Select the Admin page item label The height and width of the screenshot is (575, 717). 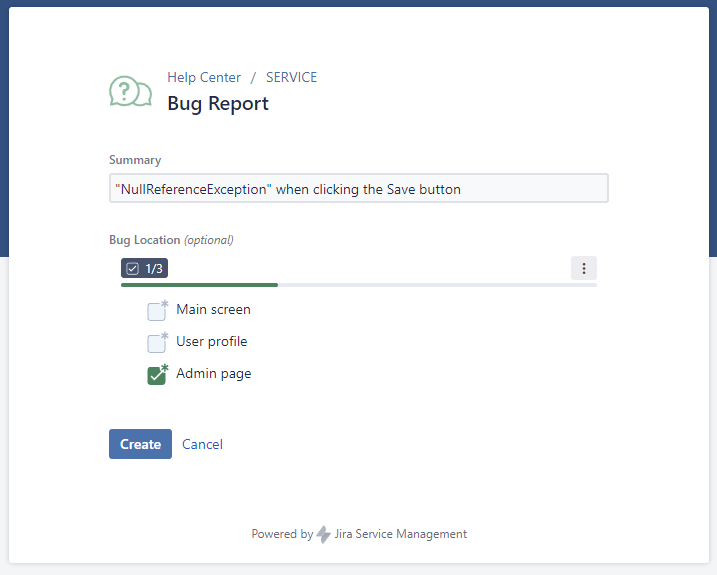[213, 374]
